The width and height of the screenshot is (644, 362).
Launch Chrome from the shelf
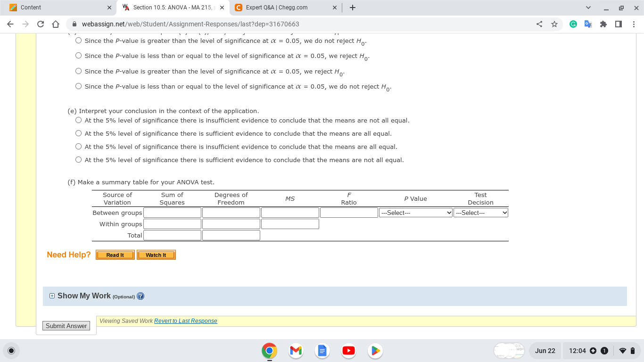(x=270, y=351)
